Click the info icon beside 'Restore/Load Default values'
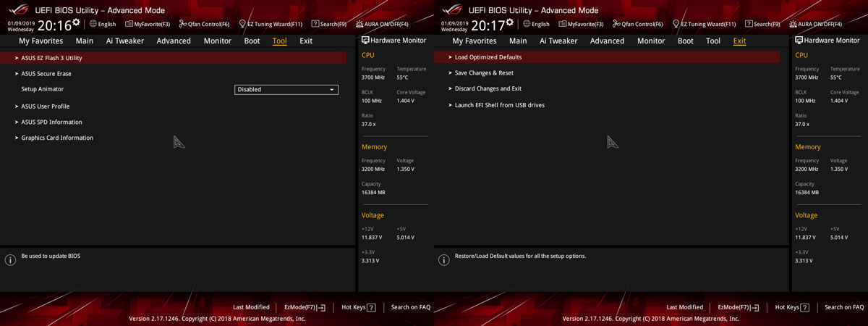868x326 pixels. pos(444,259)
